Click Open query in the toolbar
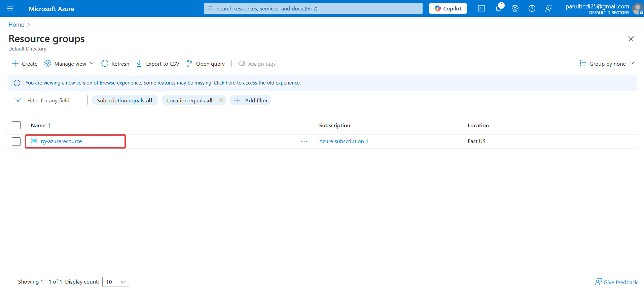This screenshot has height=296, width=644. 206,64
